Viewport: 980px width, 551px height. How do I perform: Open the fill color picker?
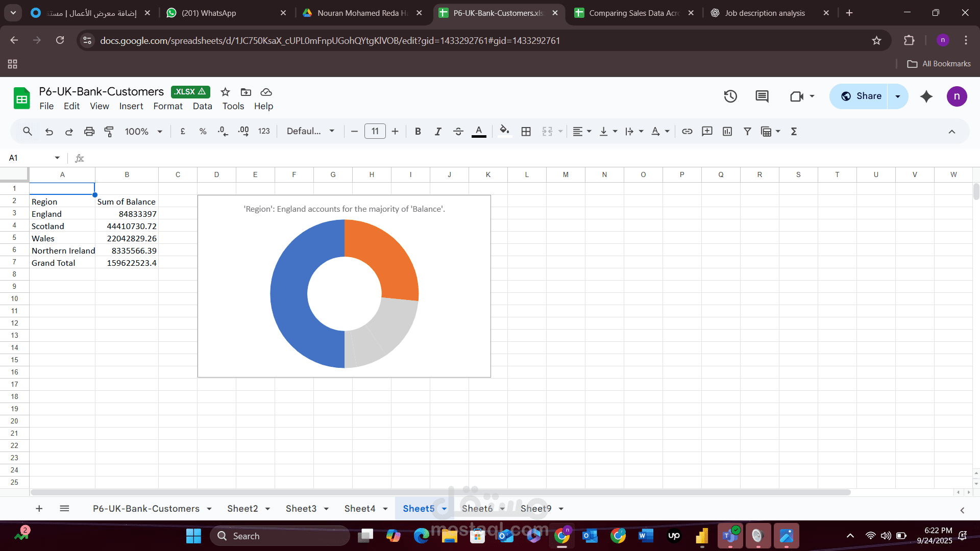[x=504, y=132]
